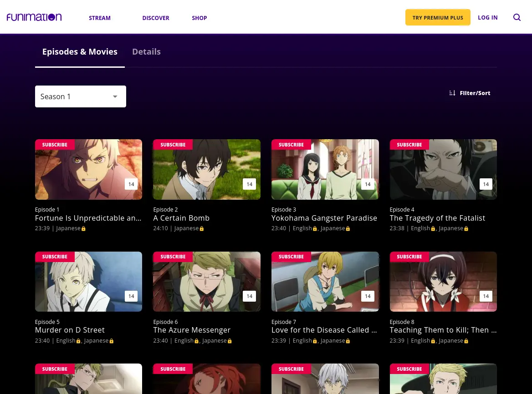Click the English lock icon on Episode 5
The width and height of the screenshot is (532, 394).
tap(78, 341)
